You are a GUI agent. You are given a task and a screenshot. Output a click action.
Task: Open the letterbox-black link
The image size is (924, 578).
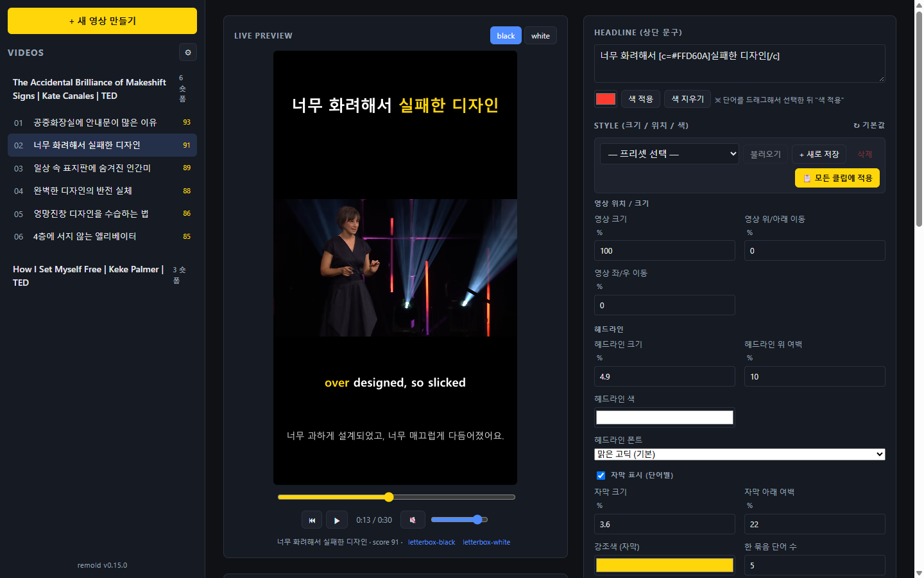431,542
